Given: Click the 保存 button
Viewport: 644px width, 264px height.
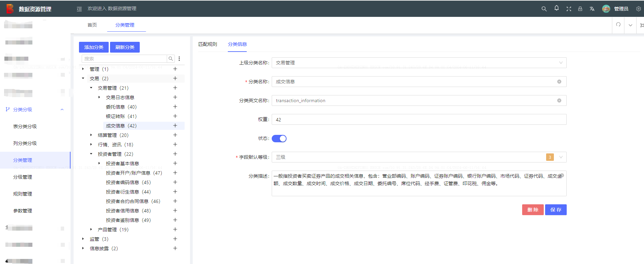Looking at the screenshot, I should click(x=556, y=210).
